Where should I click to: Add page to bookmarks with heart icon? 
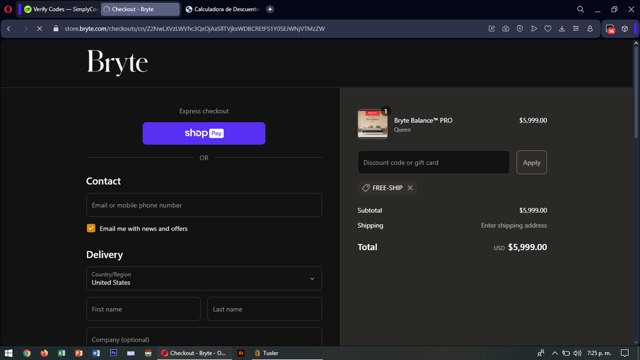pyautogui.click(x=548, y=29)
